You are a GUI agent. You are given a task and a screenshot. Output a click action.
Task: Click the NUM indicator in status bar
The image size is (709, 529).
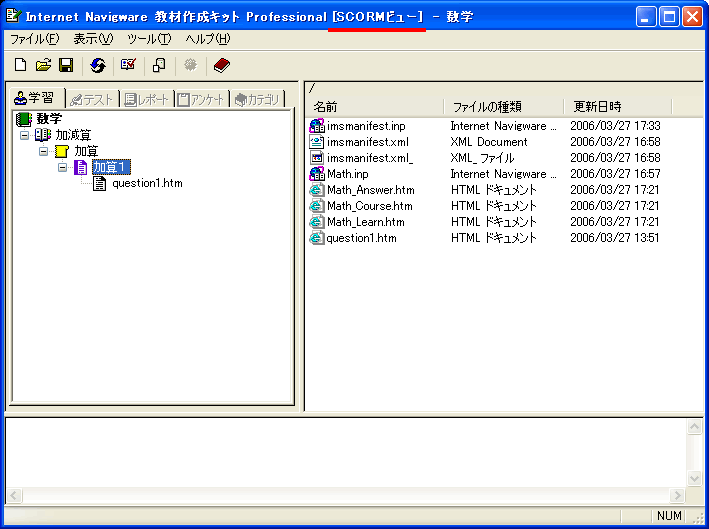[669, 516]
